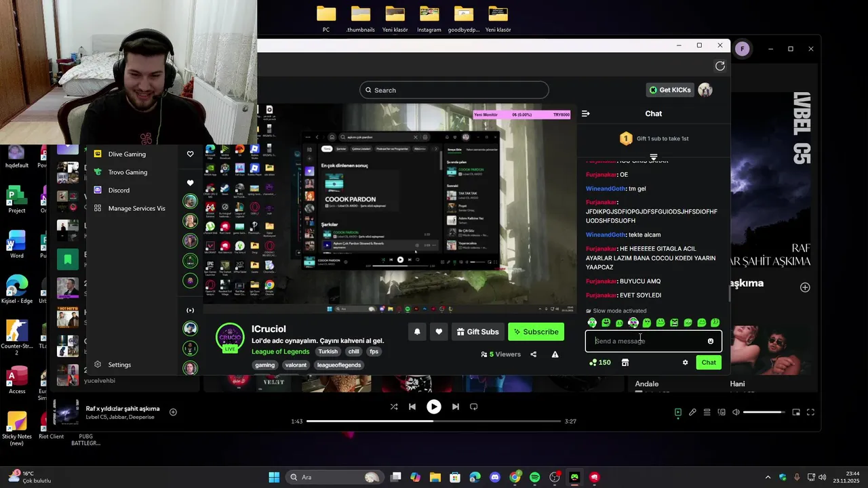Expand the sidebar with the arrows icon
Screen dimensions: 868x488
pyautogui.click(x=190, y=310)
